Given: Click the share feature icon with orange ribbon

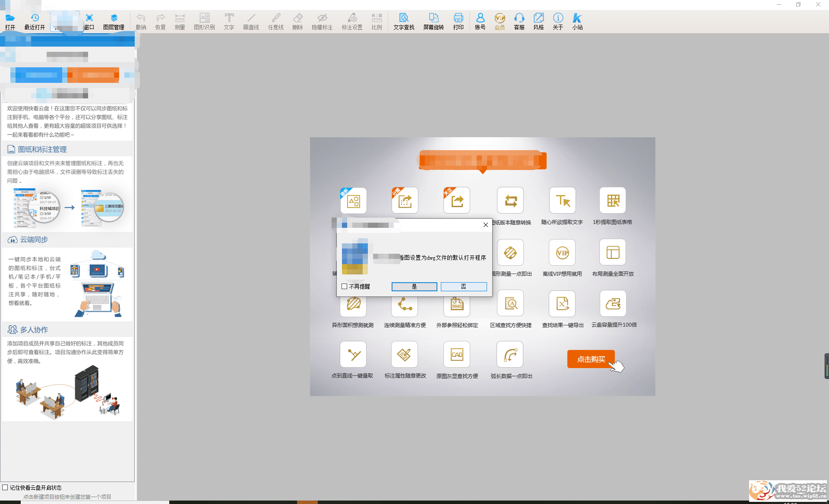Looking at the screenshot, I should [457, 200].
